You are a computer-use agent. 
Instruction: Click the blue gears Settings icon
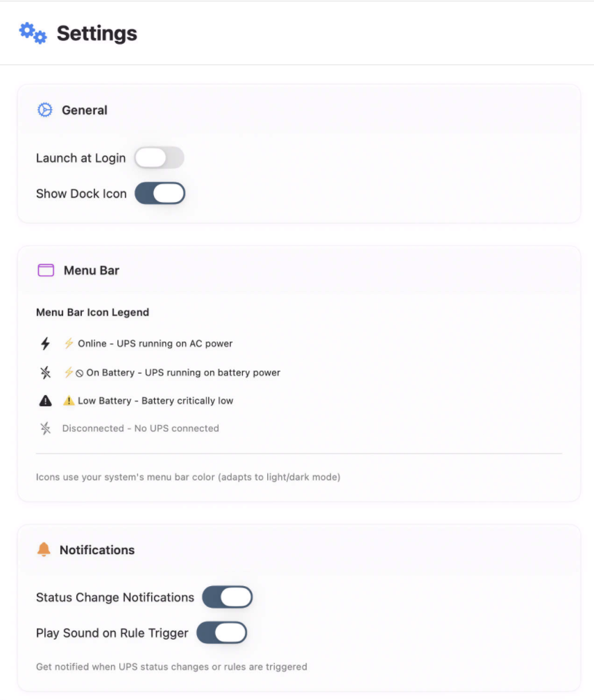click(x=33, y=33)
